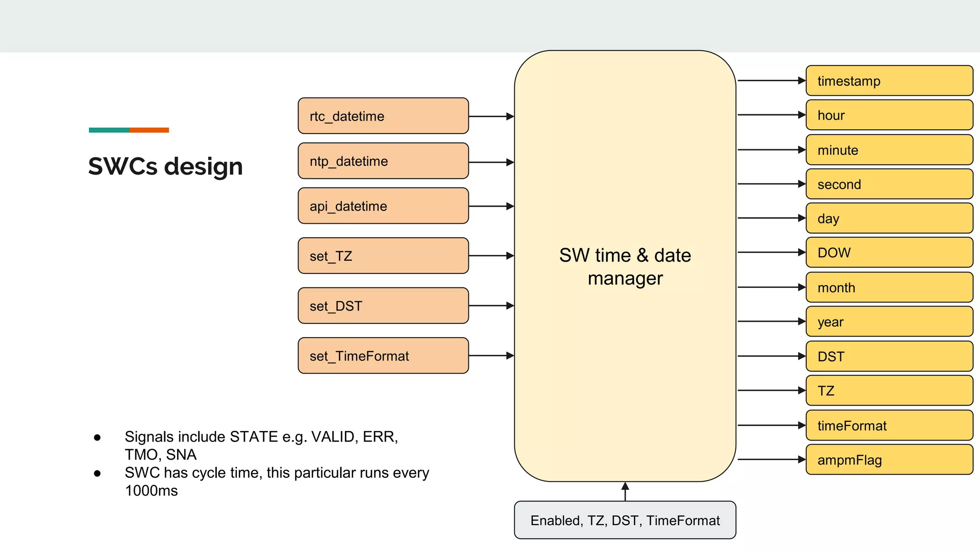This screenshot has height=551, width=980.
Task: Click the second output box
Action: 889,184
